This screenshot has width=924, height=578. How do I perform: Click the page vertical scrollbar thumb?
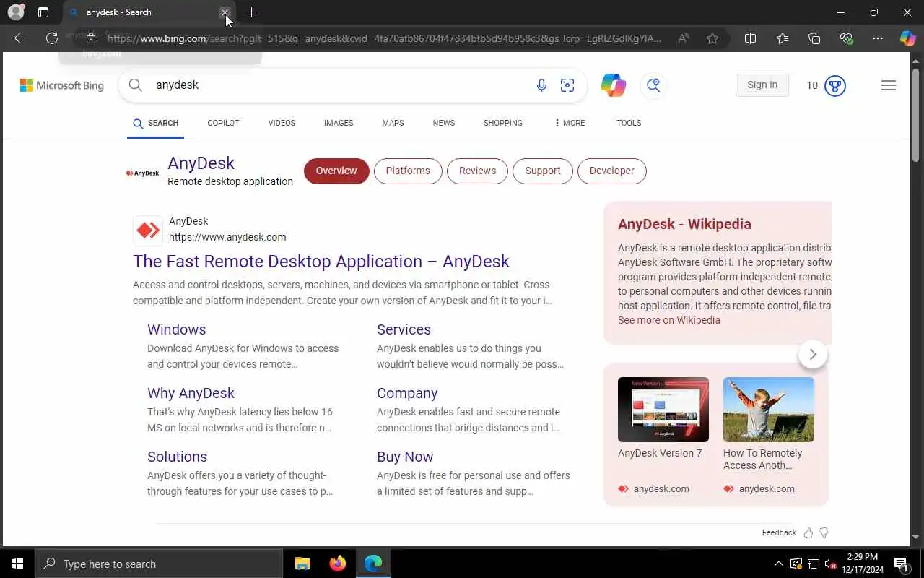916,116
